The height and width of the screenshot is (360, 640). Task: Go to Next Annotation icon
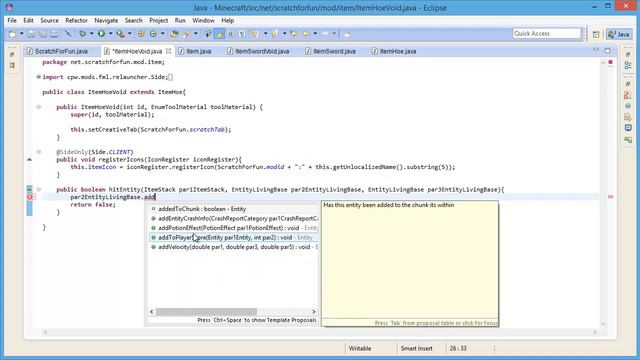tap(255, 34)
